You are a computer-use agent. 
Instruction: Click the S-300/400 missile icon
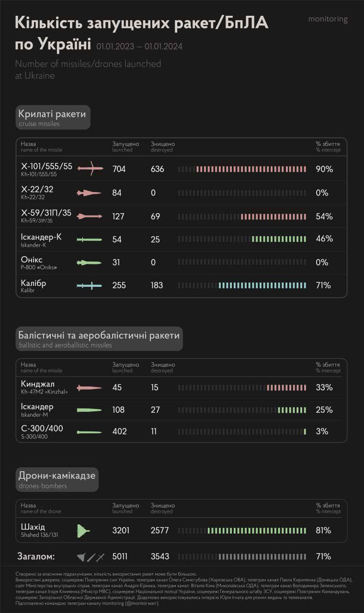(90, 432)
